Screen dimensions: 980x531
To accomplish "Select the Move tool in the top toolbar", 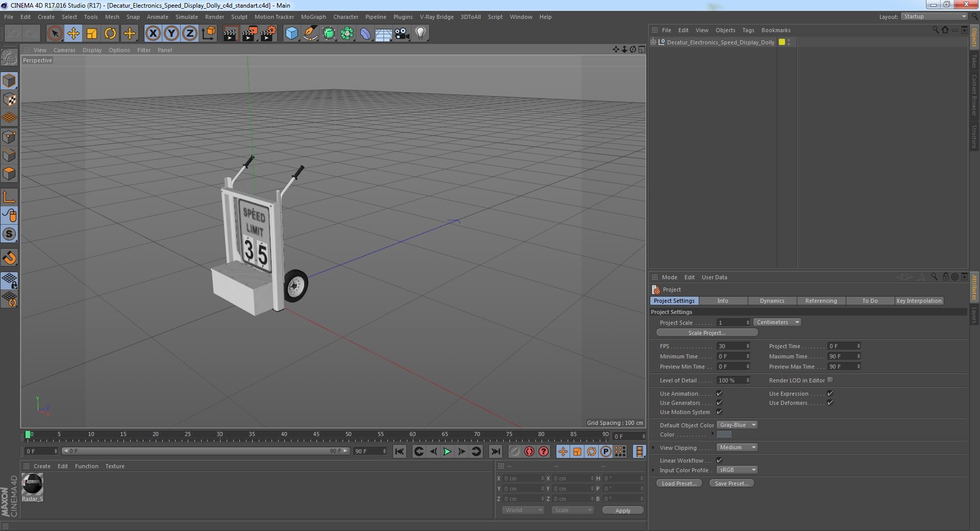I will point(73,34).
